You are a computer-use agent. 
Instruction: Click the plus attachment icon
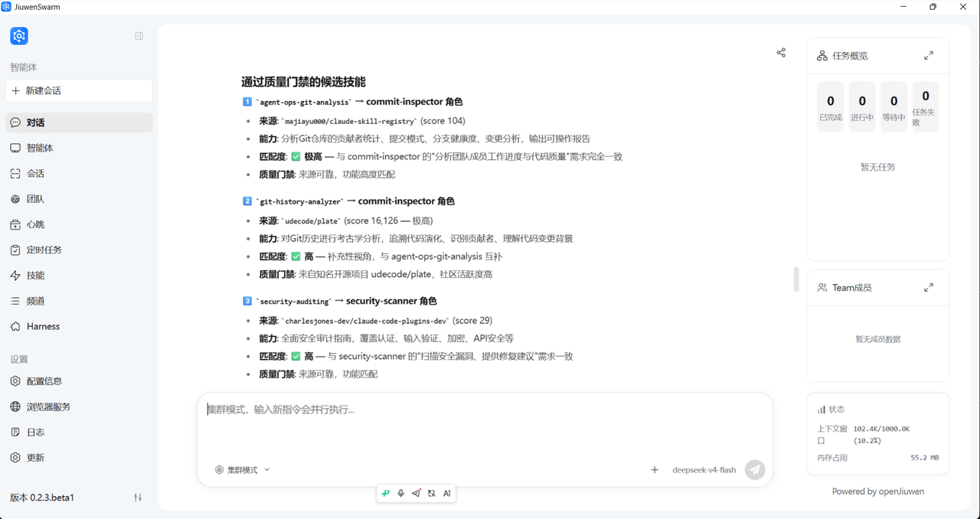pos(655,470)
